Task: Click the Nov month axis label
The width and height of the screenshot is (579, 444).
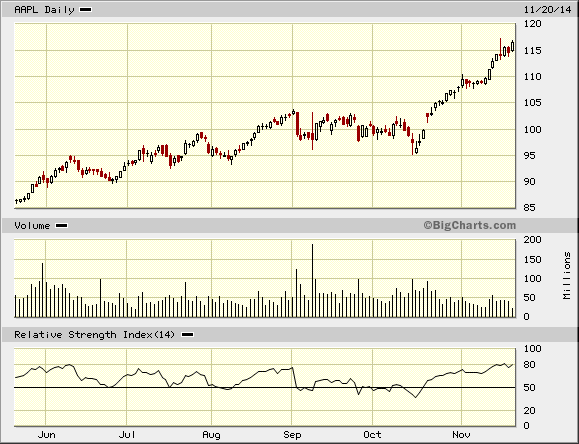Action: click(461, 435)
